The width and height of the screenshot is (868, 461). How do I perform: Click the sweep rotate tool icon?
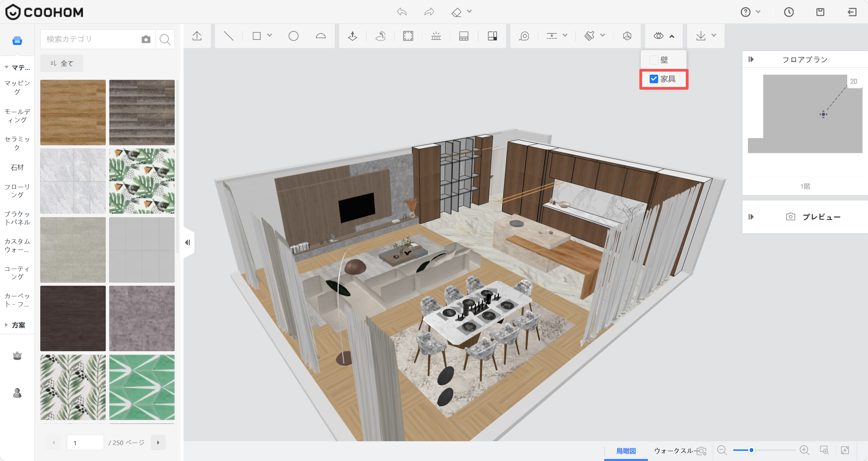click(380, 36)
